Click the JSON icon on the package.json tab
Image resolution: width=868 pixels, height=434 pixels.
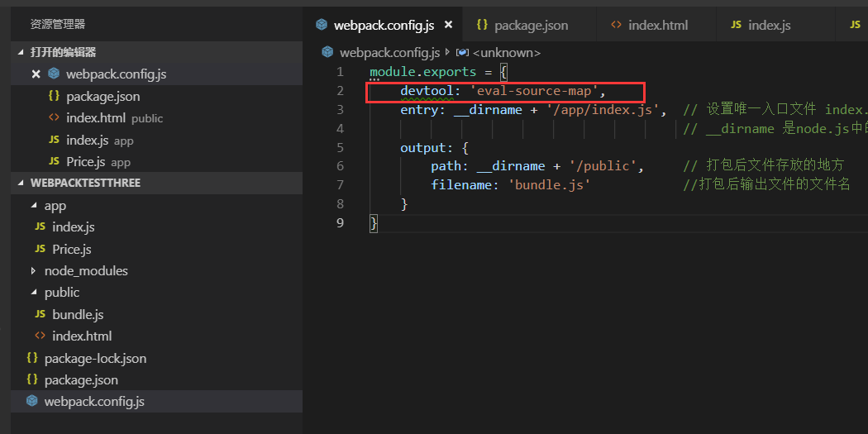483,25
